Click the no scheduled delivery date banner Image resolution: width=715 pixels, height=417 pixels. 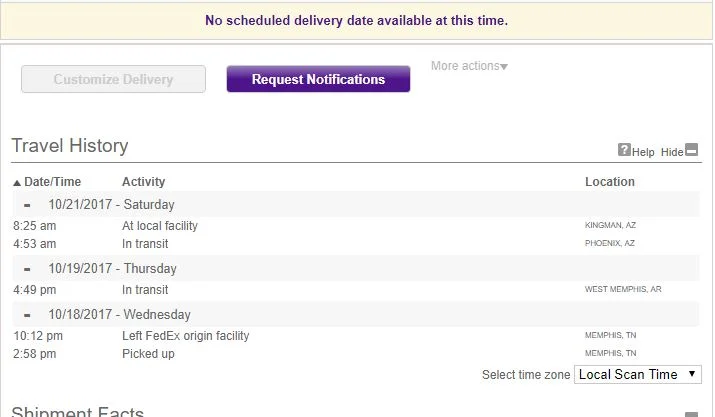(356, 20)
